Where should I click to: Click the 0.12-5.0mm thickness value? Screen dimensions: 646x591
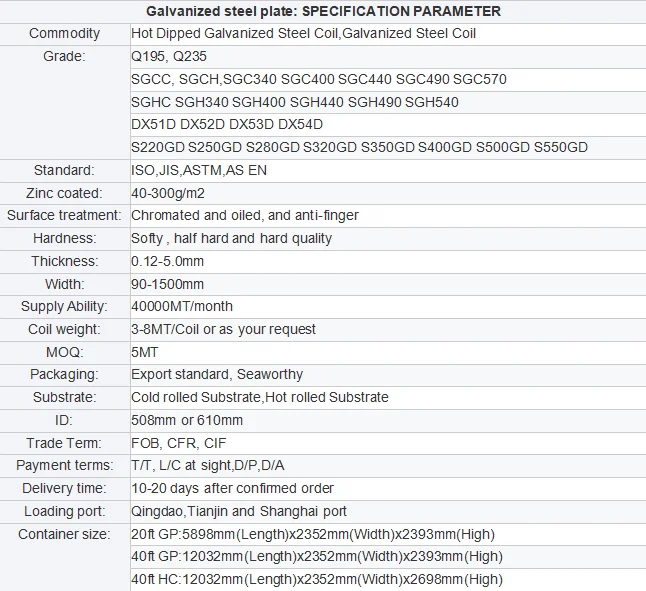(168, 261)
